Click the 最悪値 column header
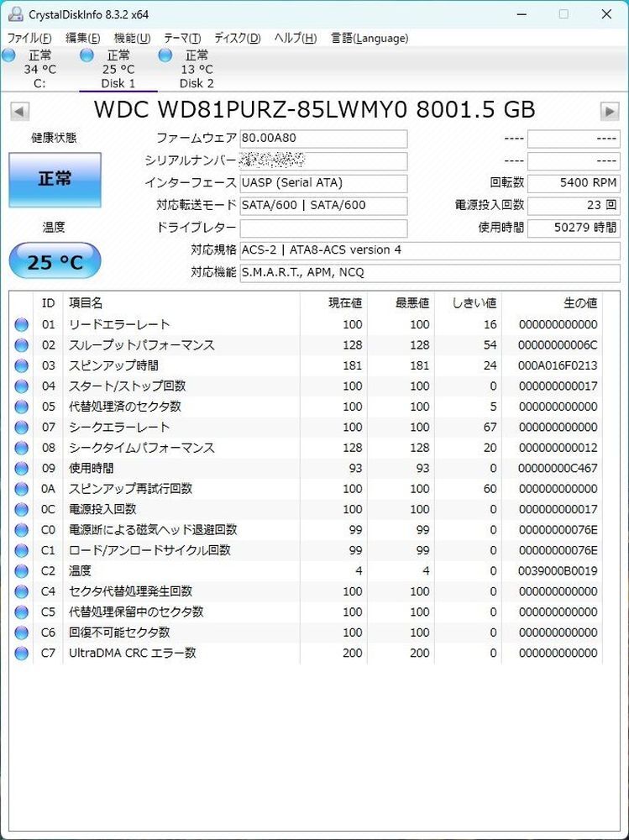Image resolution: width=629 pixels, height=840 pixels. coord(401,303)
